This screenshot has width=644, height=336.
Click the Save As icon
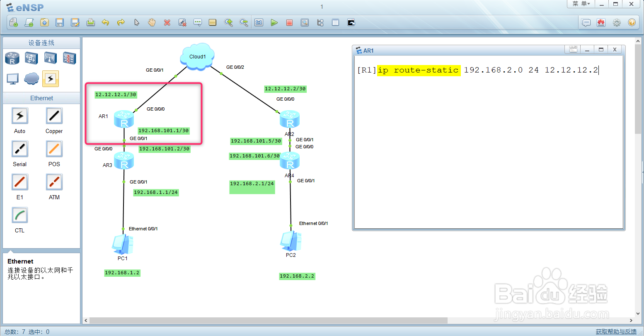tap(75, 22)
